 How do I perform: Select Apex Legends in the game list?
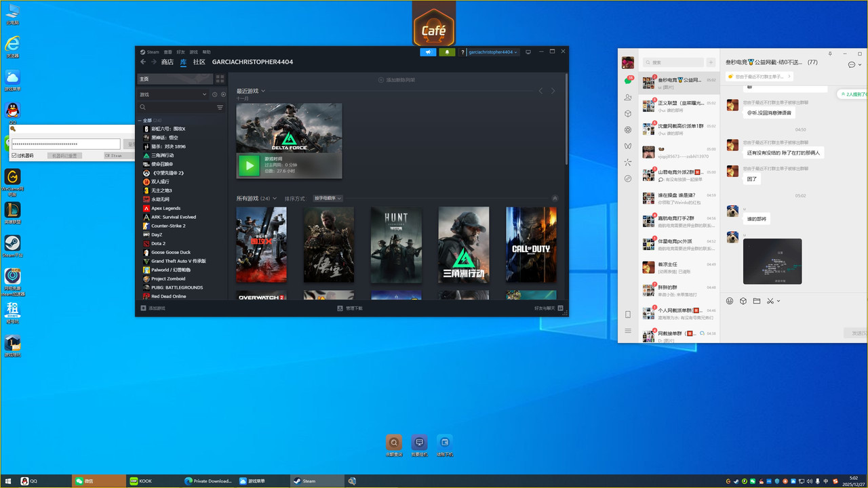pos(166,208)
